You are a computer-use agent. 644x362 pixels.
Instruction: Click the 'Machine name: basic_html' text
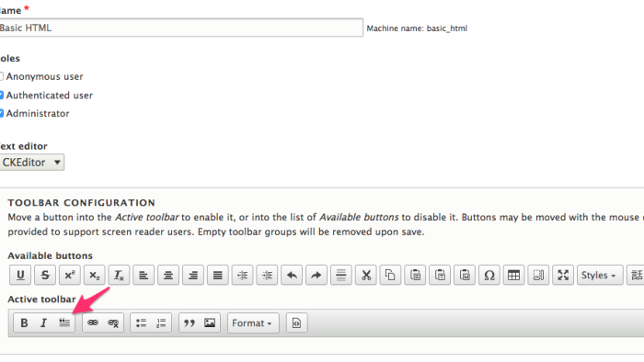[417, 28]
